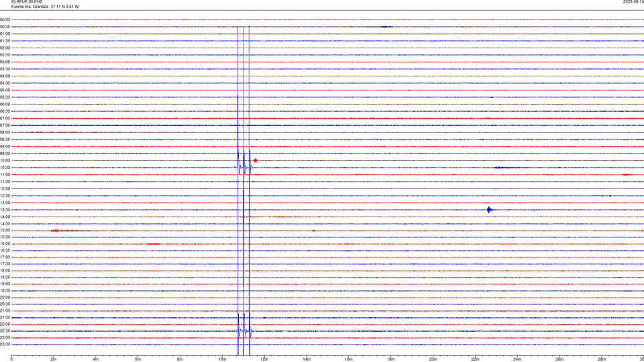This screenshot has height=362, width=644.
Task: Select the 23:30 trace time label
Action: [5, 345]
